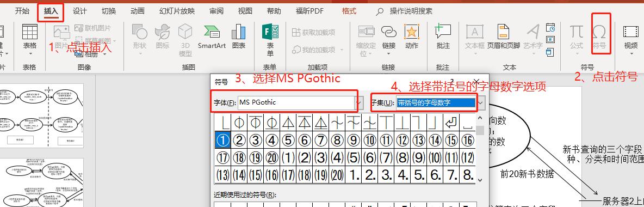644x207 pixels.
Task: Open the 视图 view tab
Action: click(x=245, y=11)
